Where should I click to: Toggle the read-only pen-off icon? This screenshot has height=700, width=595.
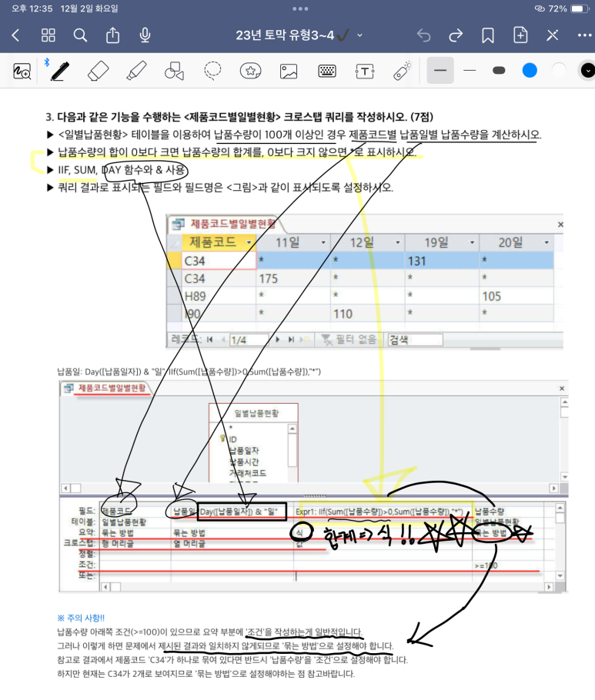click(x=553, y=35)
